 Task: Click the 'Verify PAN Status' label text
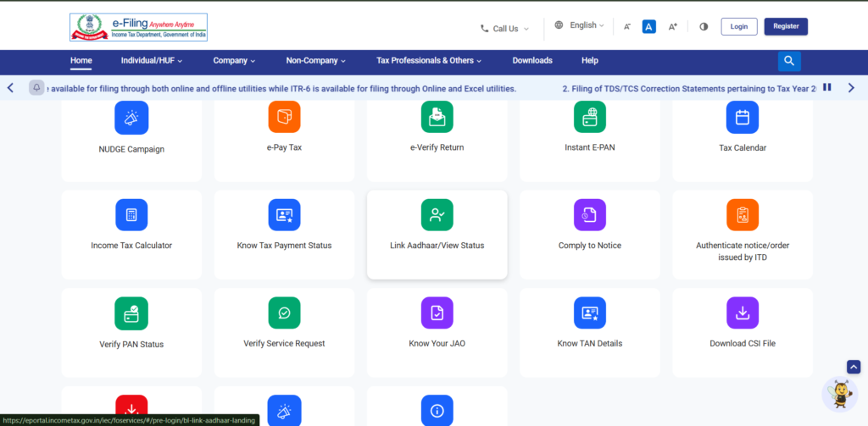(131, 344)
